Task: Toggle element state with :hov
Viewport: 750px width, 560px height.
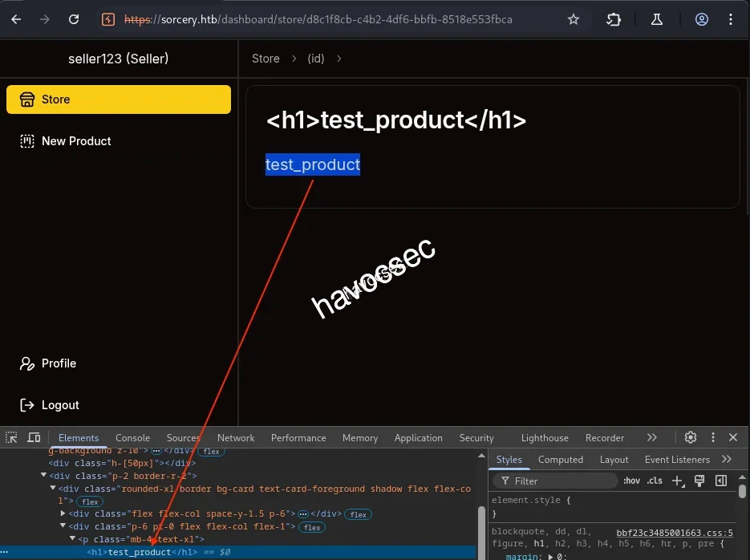Action: point(631,480)
